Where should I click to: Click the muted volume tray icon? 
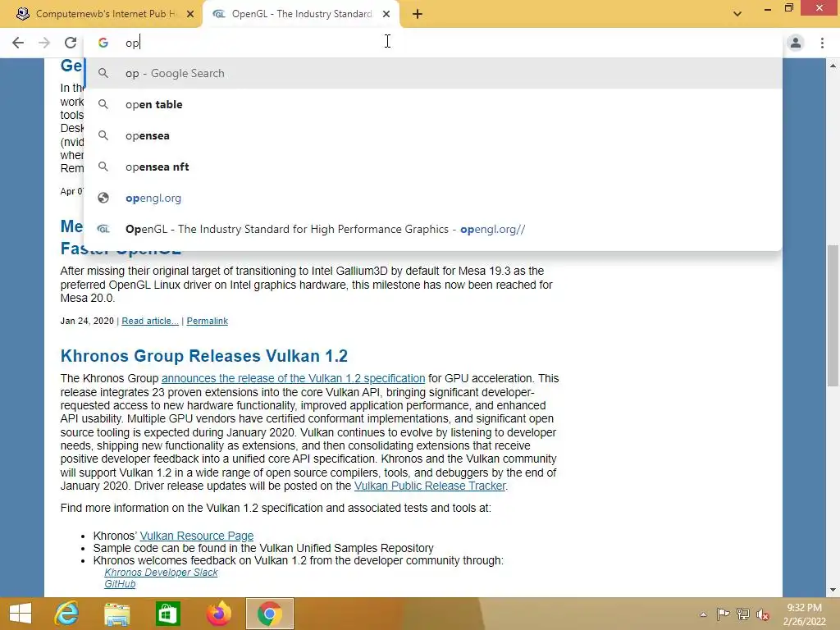(x=762, y=614)
